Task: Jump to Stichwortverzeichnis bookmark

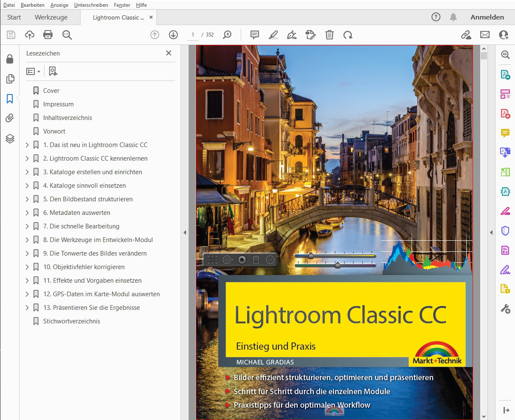Action: (72, 321)
